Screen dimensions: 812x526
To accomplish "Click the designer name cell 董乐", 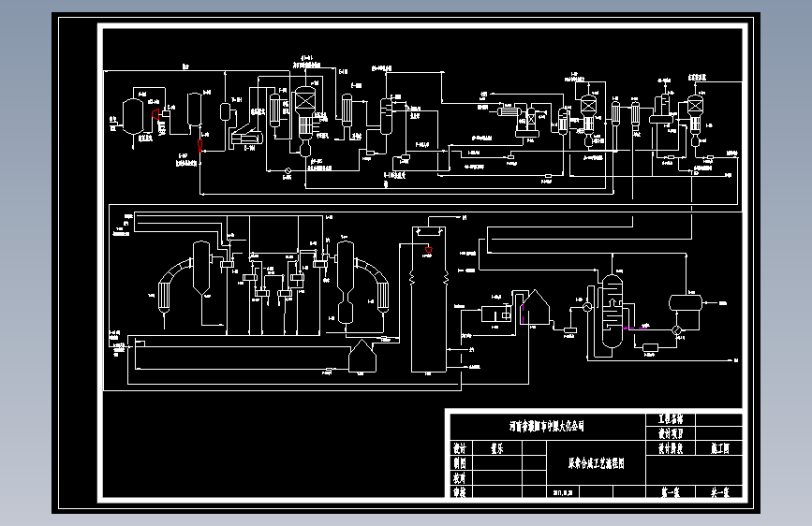I will (x=497, y=448).
